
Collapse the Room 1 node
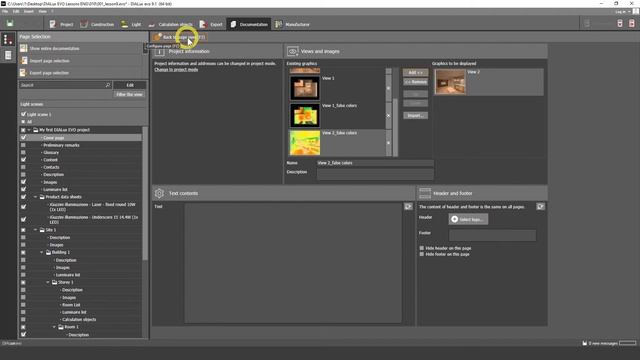click(x=54, y=327)
